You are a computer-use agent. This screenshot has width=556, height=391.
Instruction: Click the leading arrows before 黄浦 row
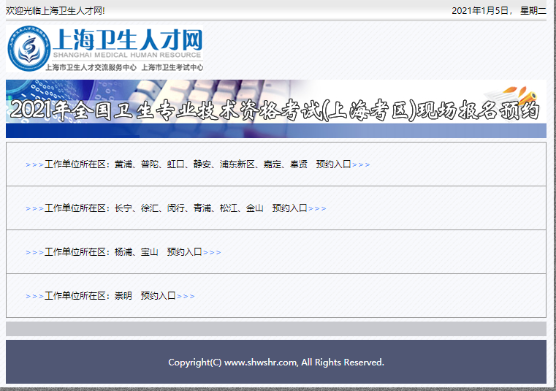[34, 165]
